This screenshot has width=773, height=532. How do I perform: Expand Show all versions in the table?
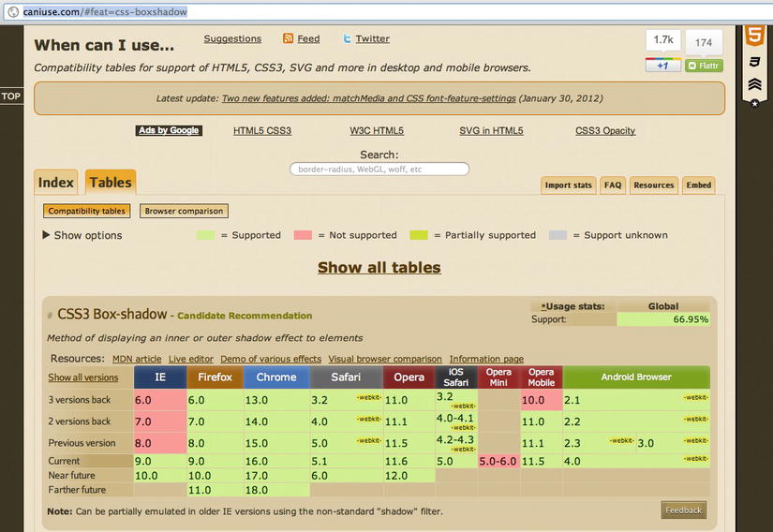click(83, 377)
